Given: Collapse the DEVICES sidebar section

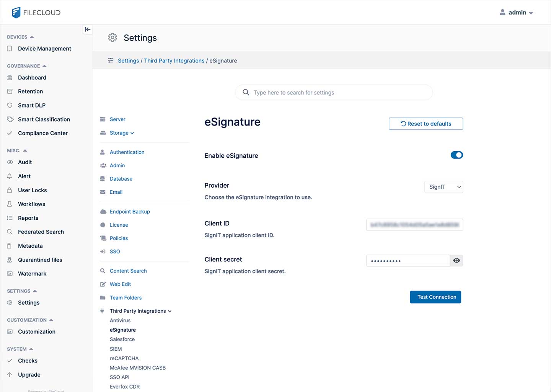Looking at the screenshot, I should pyautogui.click(x=32, y=37).
